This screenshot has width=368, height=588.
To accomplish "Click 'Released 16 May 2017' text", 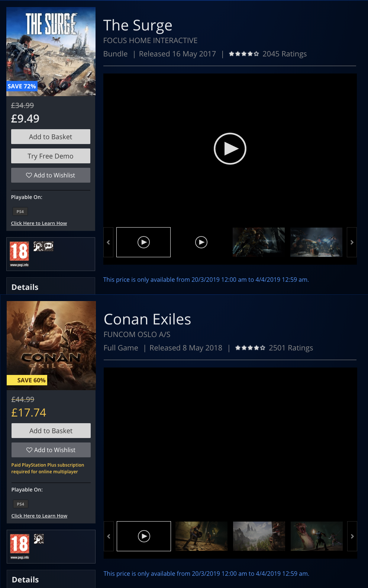I will 177,54.
